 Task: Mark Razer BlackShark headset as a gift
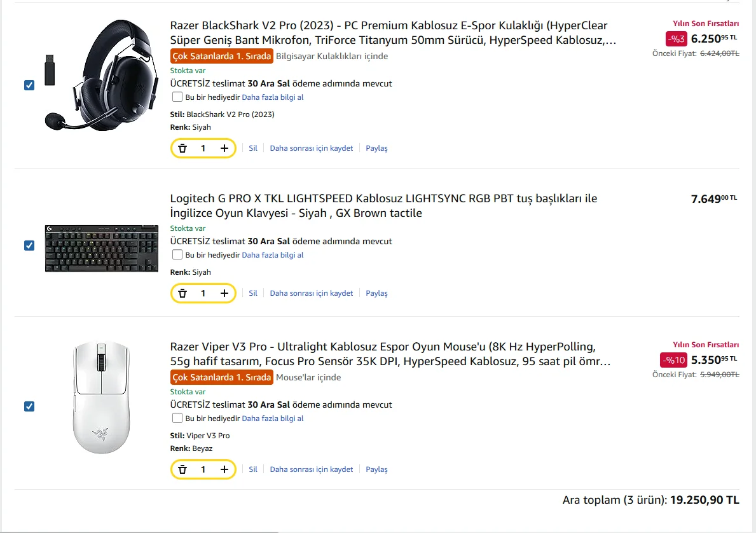177,97
